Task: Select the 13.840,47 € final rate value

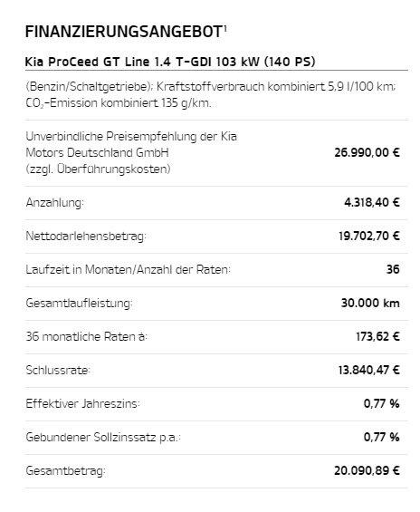Action: click(368, 370)
